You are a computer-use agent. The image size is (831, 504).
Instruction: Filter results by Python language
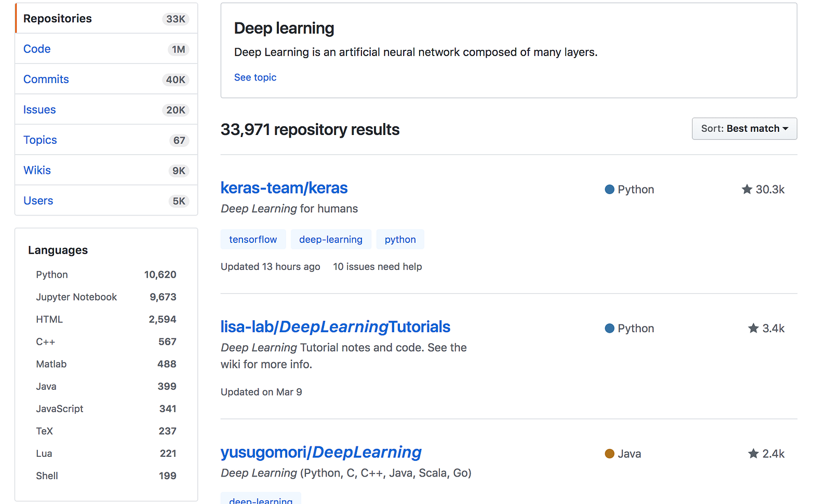click(106, 275)
